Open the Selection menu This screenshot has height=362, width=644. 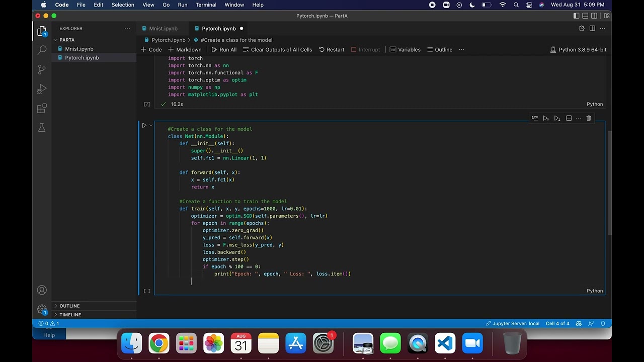click(123, 5)
